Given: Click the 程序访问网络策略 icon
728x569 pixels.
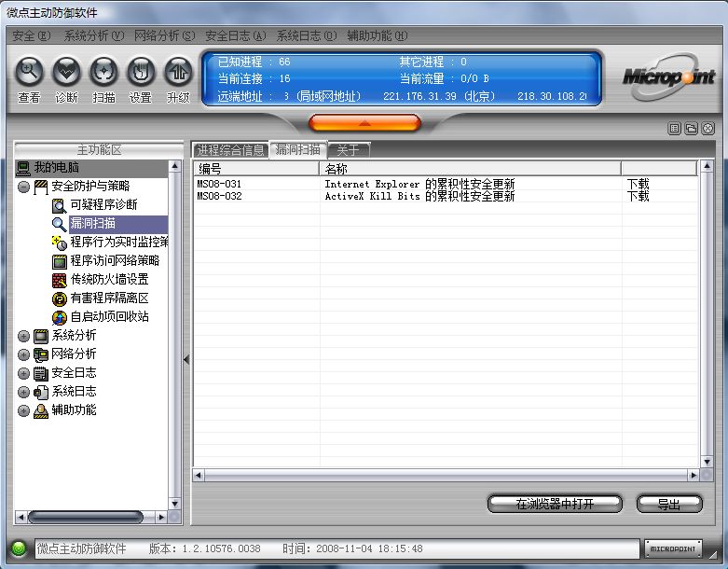Looking at the screenshot, I should [x=60, y=261].
